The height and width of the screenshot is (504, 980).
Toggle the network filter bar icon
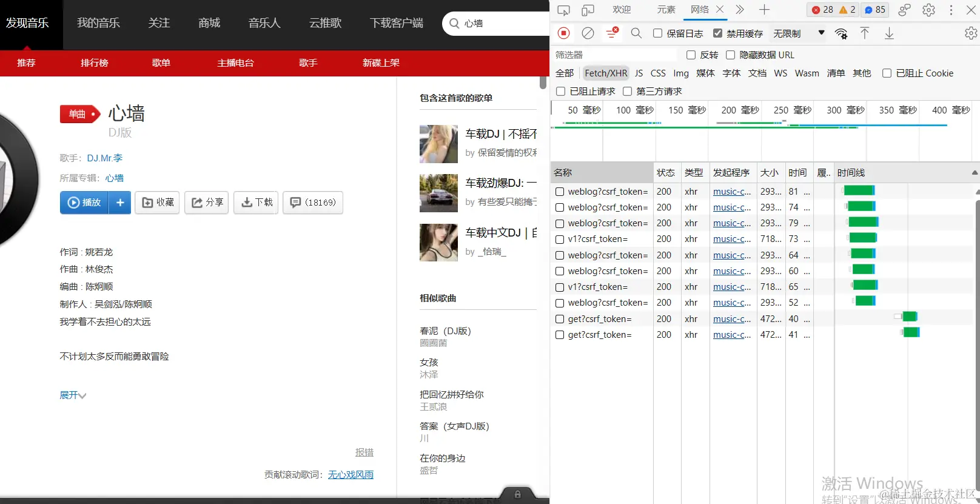tap(612, 33)
